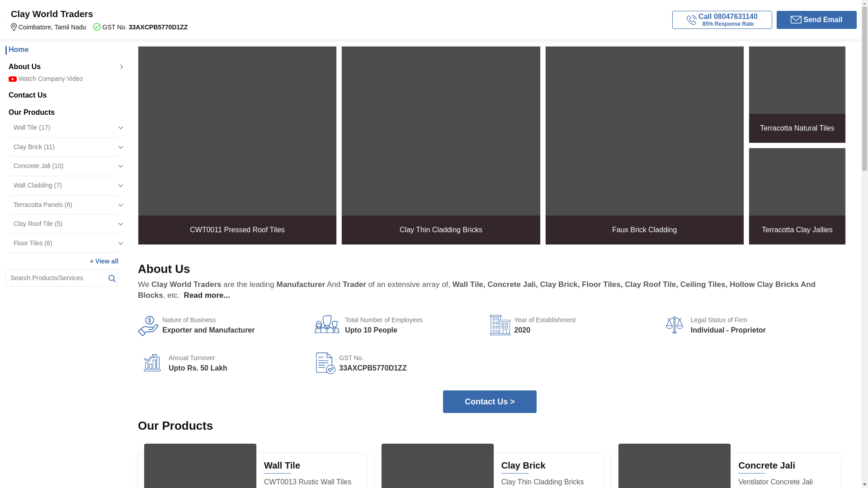Click the Year of Establishment building icon

[x=500, y=325]
